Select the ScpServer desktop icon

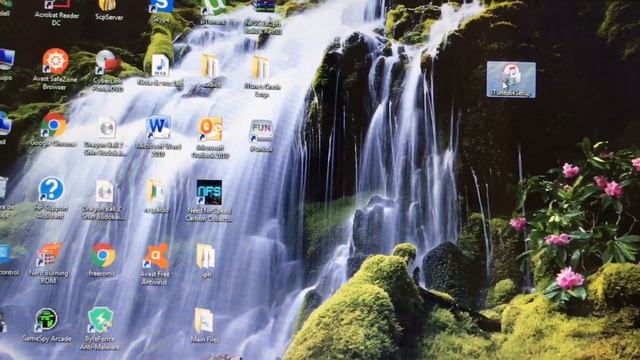[x=108, y=10]
